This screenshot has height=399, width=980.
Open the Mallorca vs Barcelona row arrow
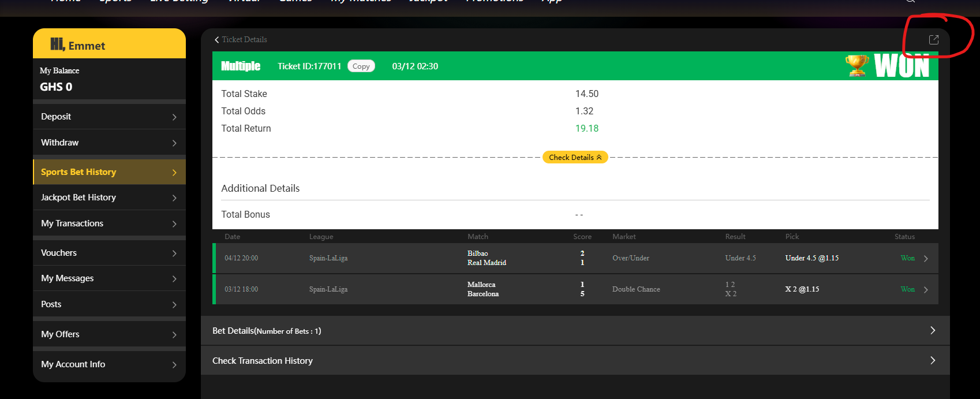click(x=926, y=290)
